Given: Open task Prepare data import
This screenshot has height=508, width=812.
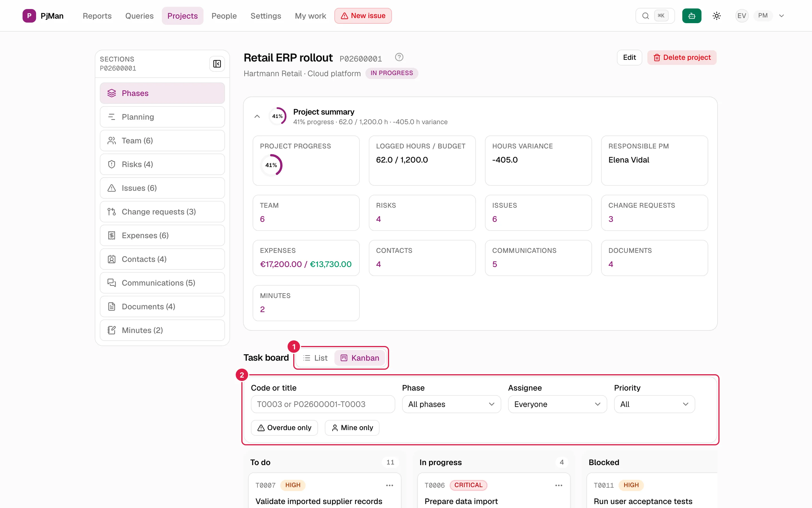Looking at the screenshot, I should point(461,501).
